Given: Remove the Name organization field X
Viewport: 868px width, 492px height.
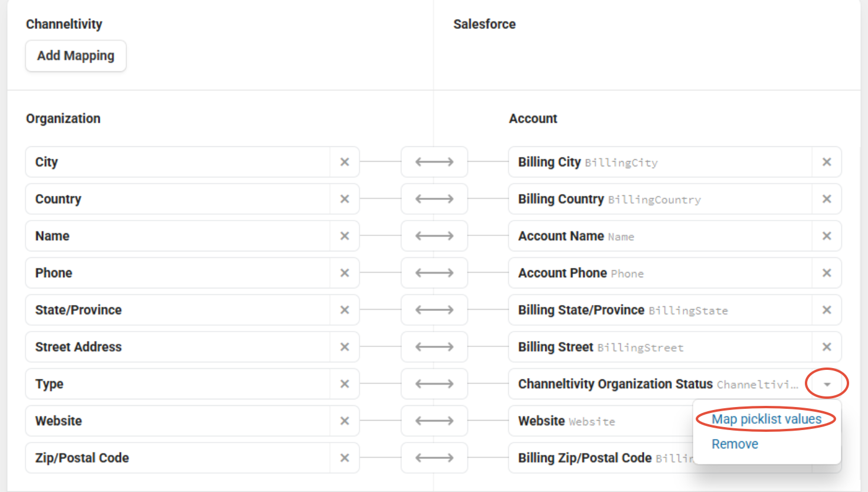Looking at the screenshot, I should [345, 236].
